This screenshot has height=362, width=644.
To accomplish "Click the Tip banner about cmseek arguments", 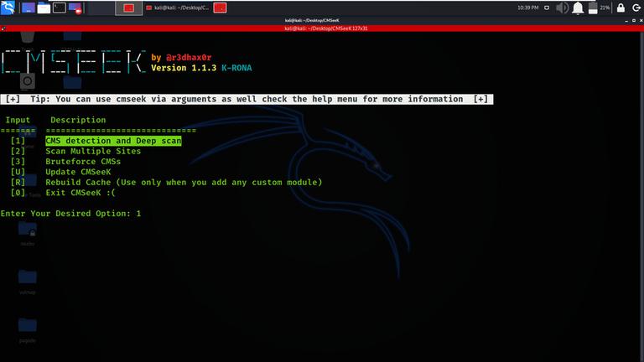I will point(247,99).
